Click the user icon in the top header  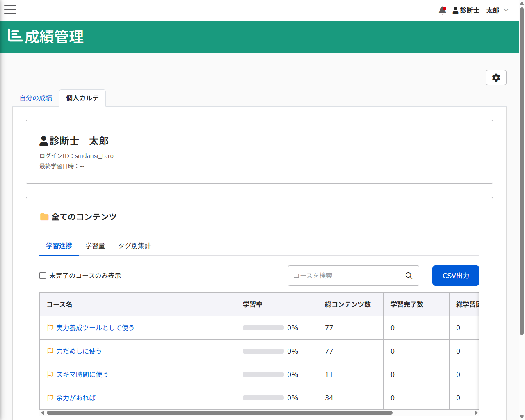pyautogui.click(x=455, y=10)
